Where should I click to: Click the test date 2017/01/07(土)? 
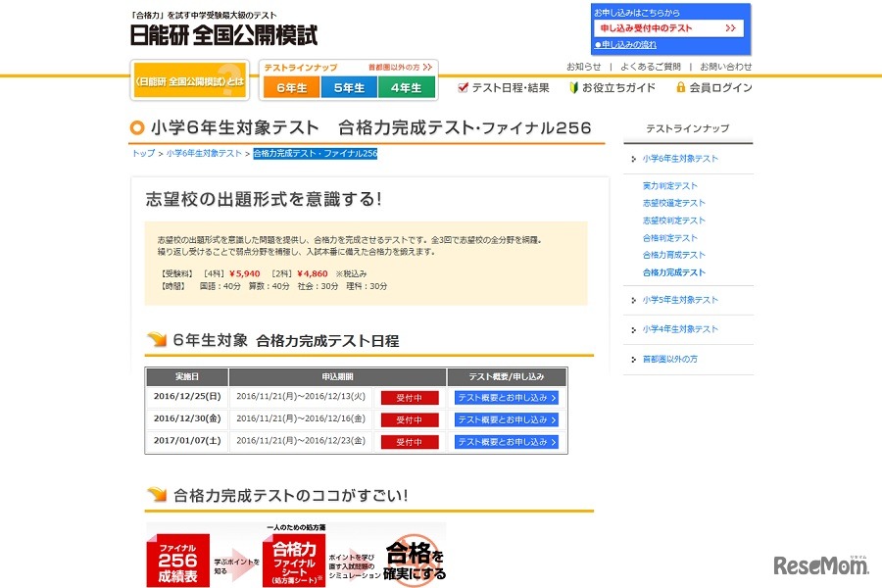tap(187, 441)
